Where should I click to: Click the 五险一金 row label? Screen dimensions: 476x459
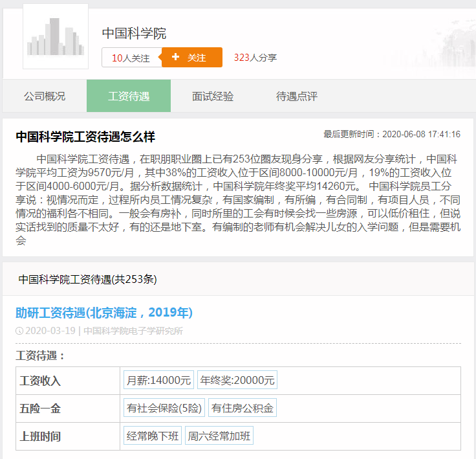(x=40, y=409)
